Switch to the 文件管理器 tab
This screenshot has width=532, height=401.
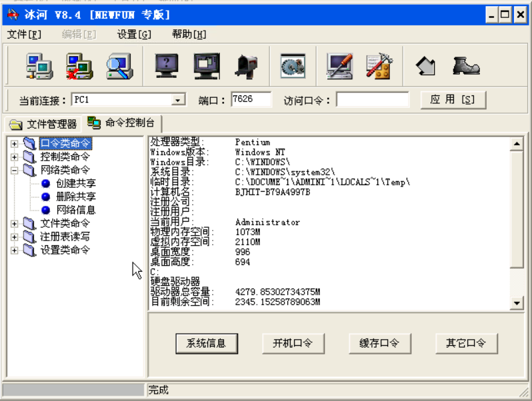pos(43,125)
